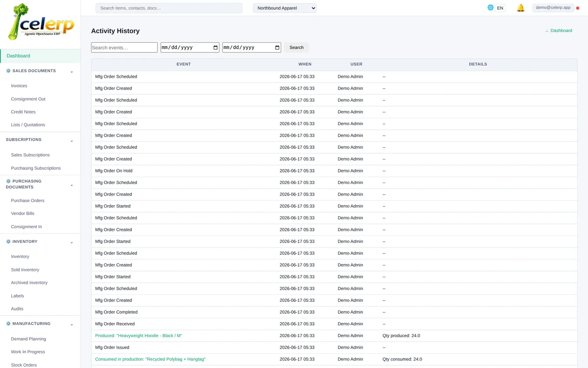Collapse the Subscriptions section
Image resolution: width=588 pixels, height=368 pixels.
pos(72,140)
